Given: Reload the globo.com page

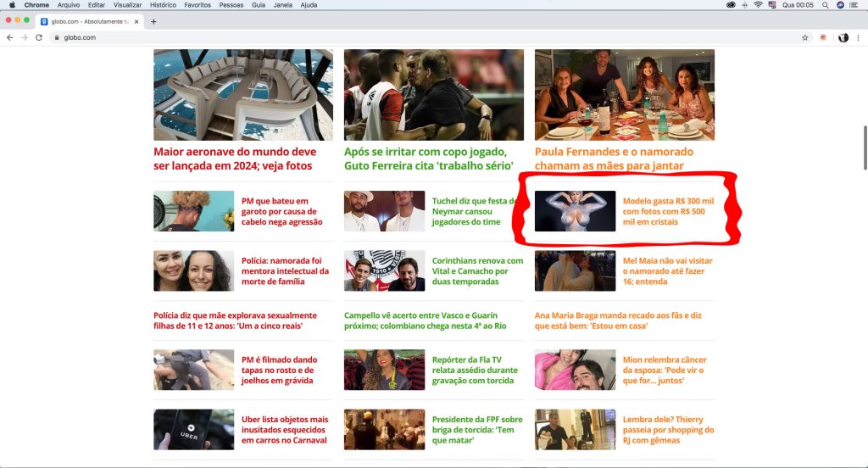Looking at the screenshot, I should coord(39,37).
